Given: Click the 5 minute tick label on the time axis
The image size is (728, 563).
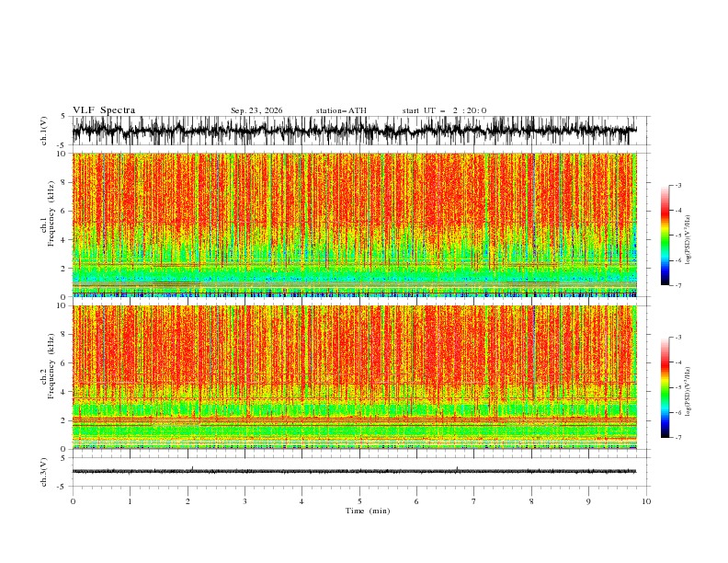Looking at the screenshot, I should [x=359, y=501].
